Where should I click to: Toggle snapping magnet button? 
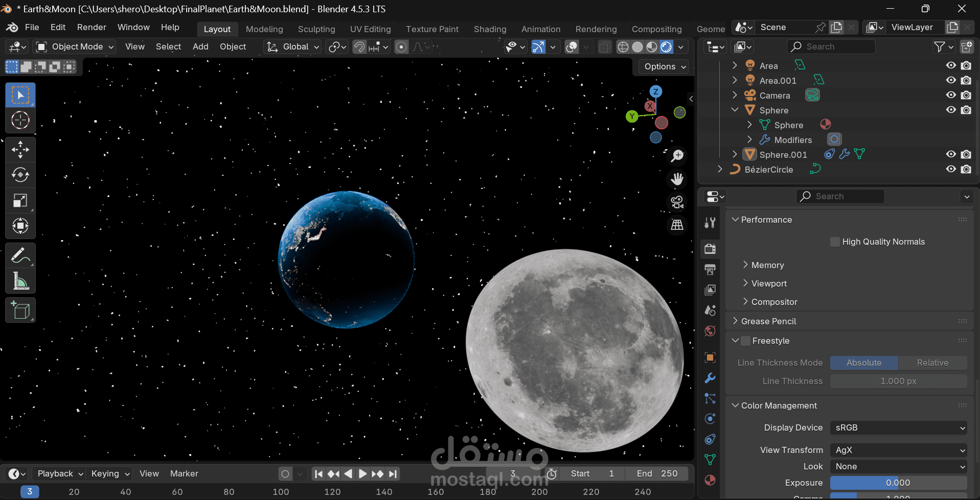(359, 47)
